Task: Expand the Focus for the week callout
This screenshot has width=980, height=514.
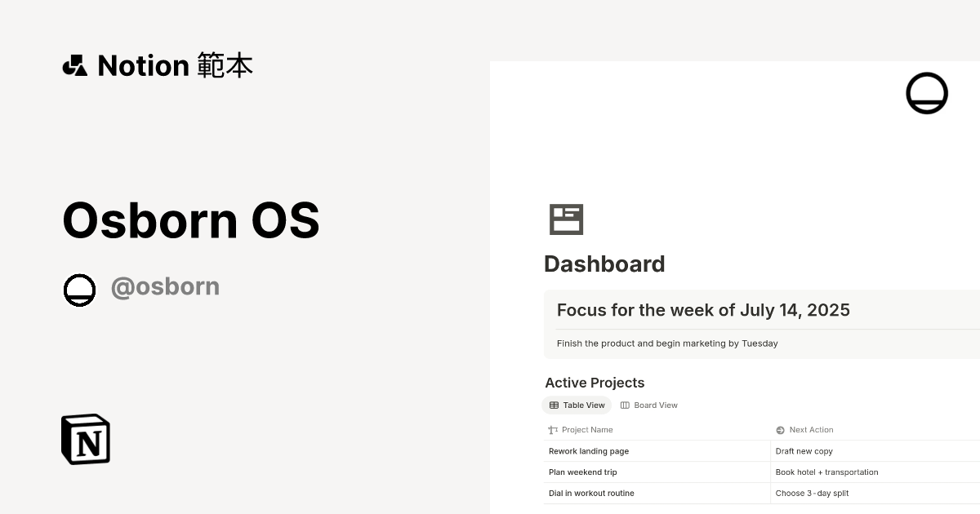Action: tap(703, 310)
